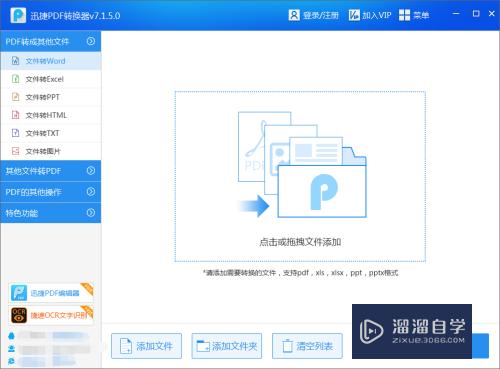Open the 菜单 menu

421,15
